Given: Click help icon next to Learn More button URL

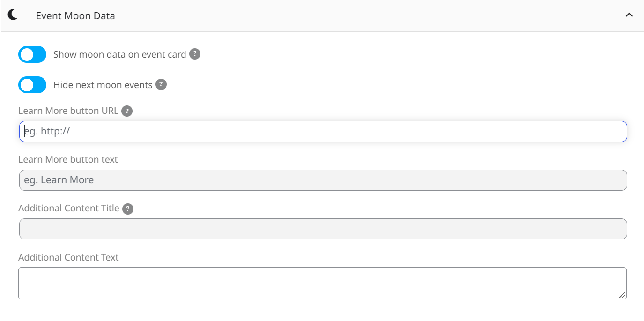Looking at the screenshot, I should pos(127,111).
